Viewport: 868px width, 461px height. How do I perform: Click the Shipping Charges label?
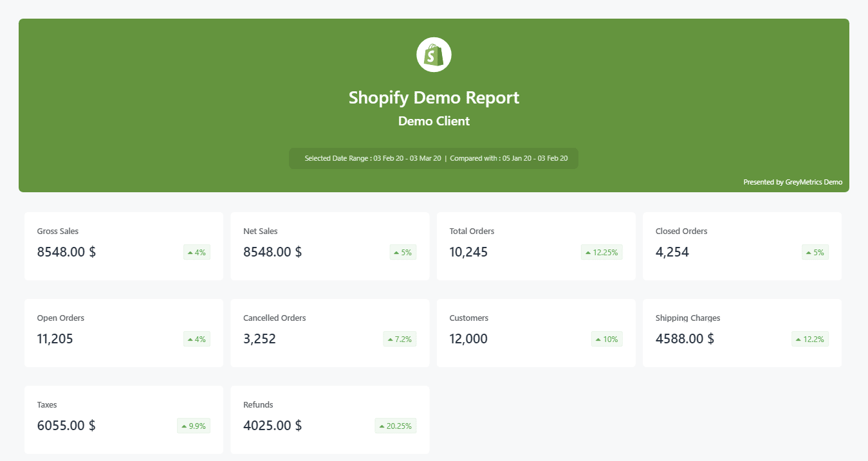point(688,318)
